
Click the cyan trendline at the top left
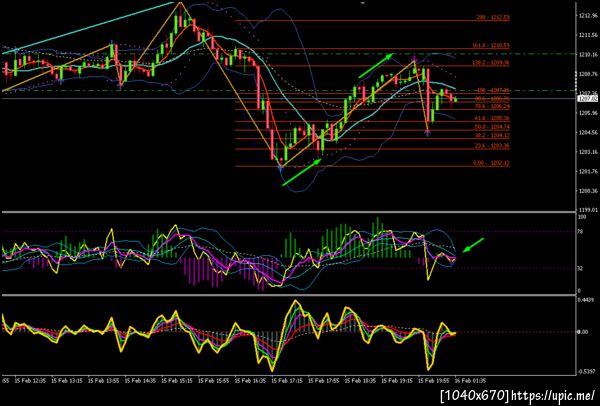click(88, 28)
